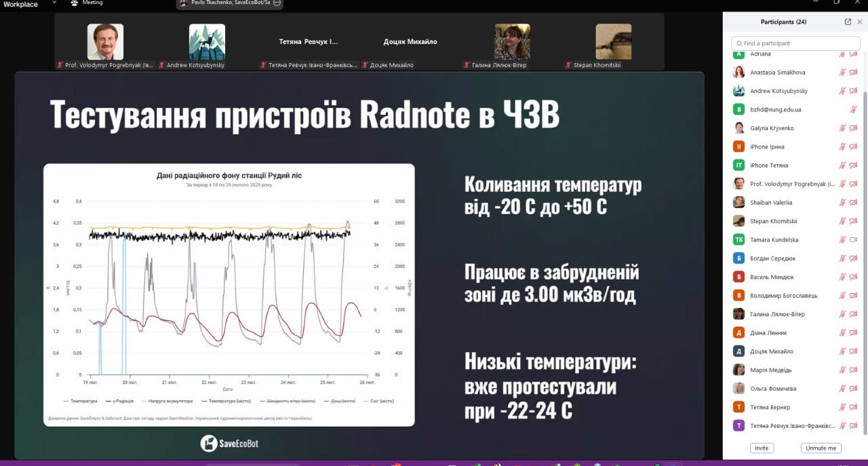Toggle the Сніг (місто) legend series
Image resolution: width=868 pixels, height=466 pixels.
[378, 401]
